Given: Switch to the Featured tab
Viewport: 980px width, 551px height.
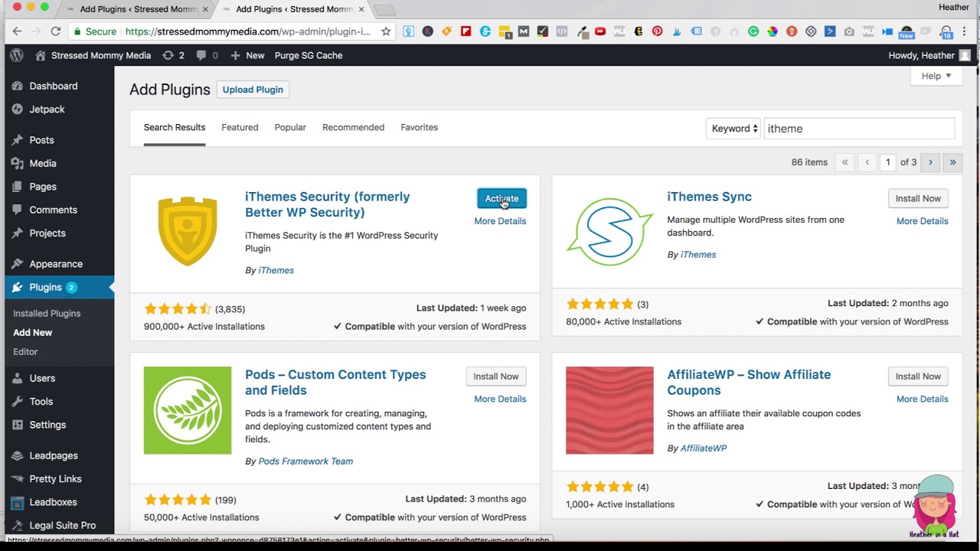Looking at the screenshot, I should tap(240, 127).
